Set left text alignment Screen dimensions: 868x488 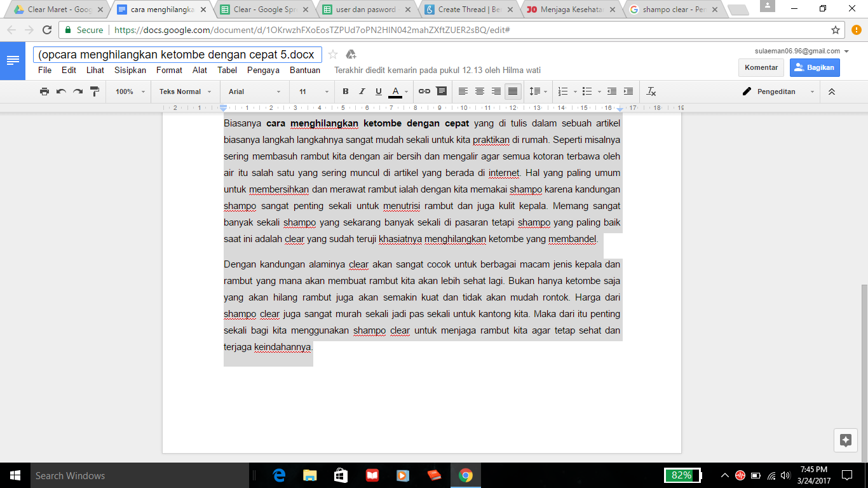point(463,91)
